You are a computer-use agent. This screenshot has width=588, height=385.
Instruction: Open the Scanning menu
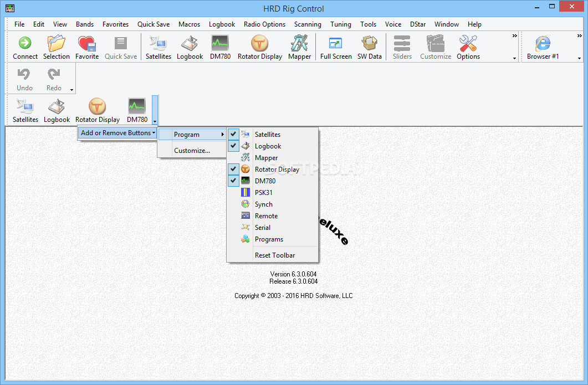[x=308, y=24]
